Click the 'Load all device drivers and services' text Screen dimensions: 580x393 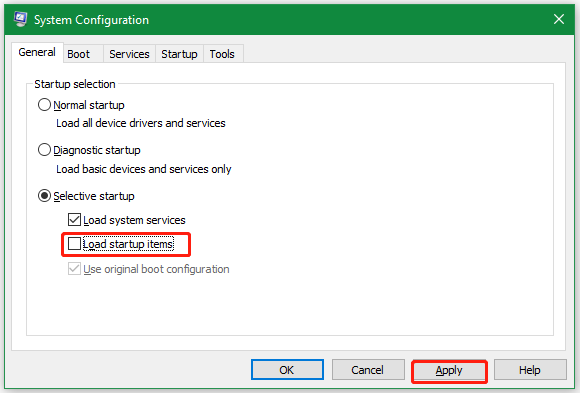141,123
